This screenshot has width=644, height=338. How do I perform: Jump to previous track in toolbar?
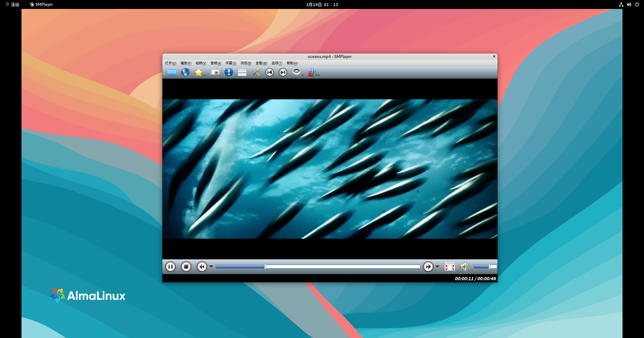coord(269,73)
